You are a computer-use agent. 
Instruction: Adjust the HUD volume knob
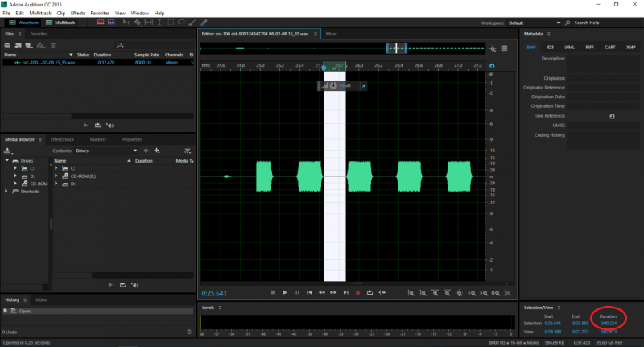pyautogui.click(x=333, y=85)
